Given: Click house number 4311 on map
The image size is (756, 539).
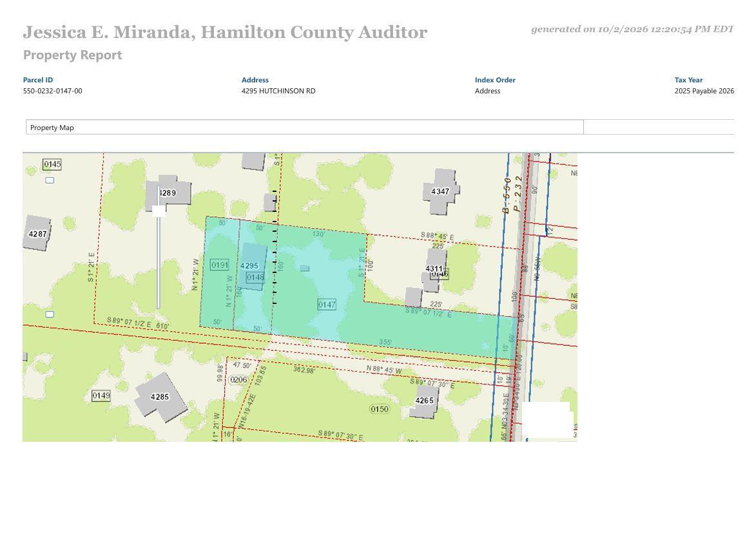Looking at the screenshot, I should pos(434,269).
